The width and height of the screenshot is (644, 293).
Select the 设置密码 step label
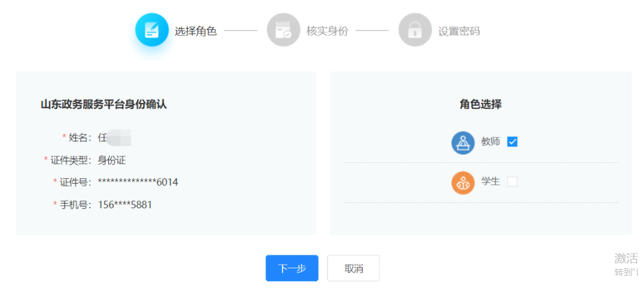[x=459, y=31]
